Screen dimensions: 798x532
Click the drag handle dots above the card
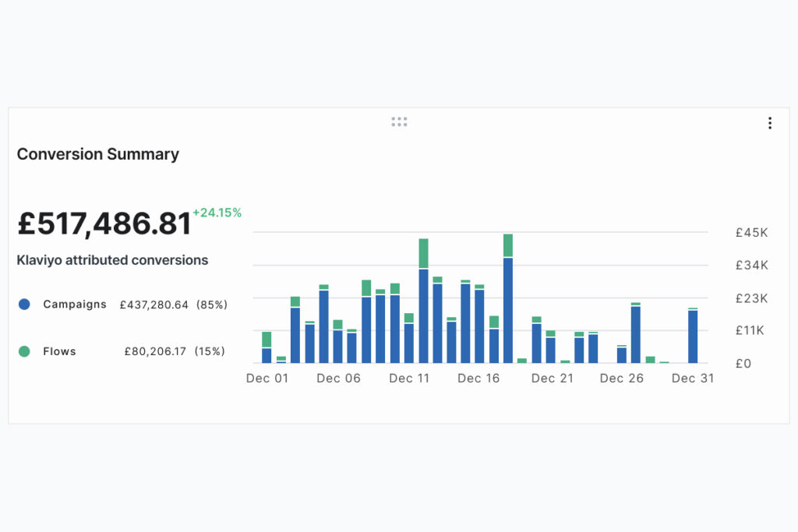click(x=399, y=121)
